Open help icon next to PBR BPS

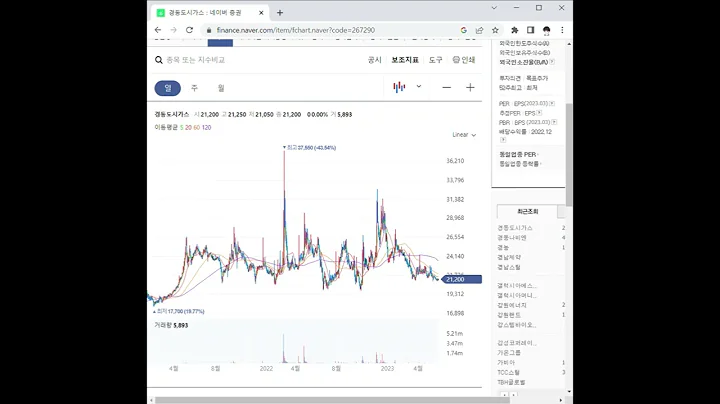pos(554,122)
